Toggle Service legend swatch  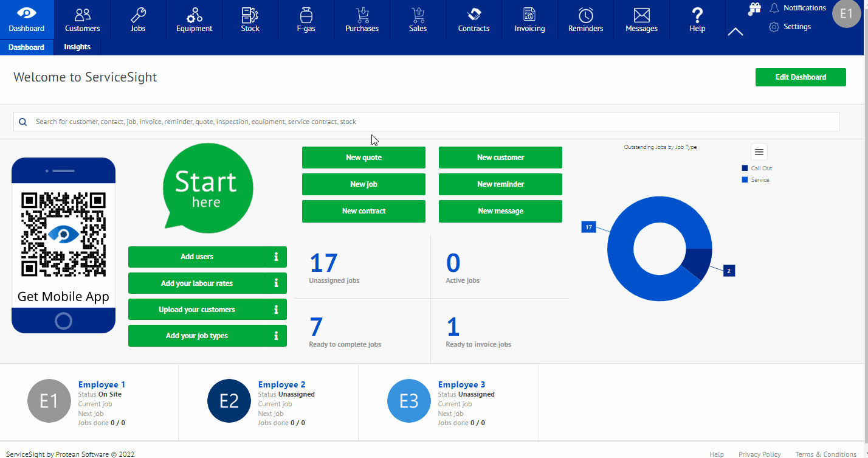[745, 180]
